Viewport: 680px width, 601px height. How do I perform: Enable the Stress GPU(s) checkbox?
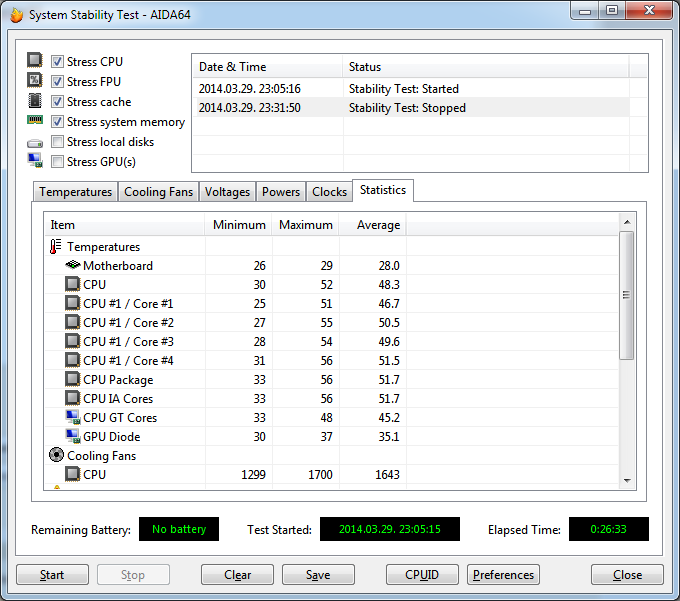[x=57, y=162]
